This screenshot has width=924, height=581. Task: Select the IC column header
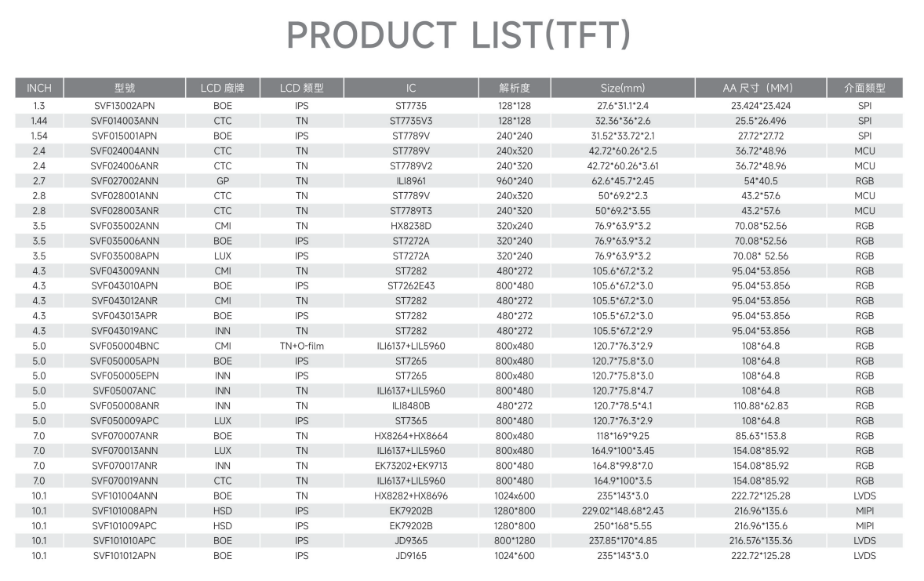click(411, 88)
